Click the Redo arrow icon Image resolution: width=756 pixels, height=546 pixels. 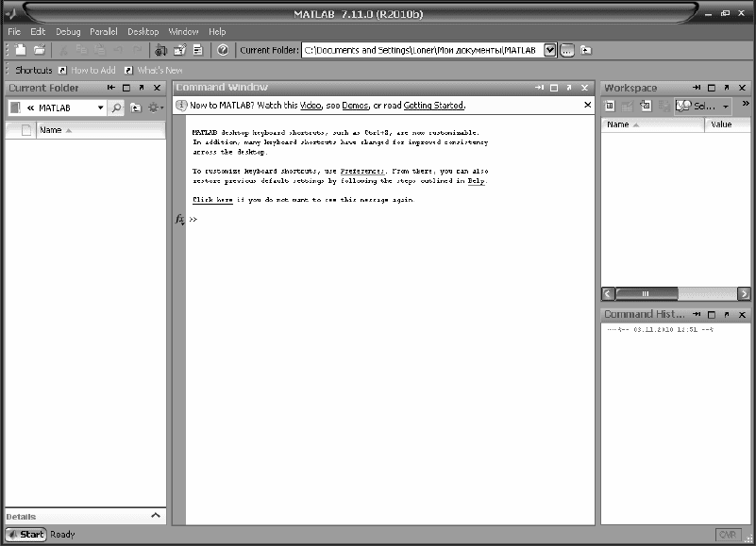[x=138, y=50]
